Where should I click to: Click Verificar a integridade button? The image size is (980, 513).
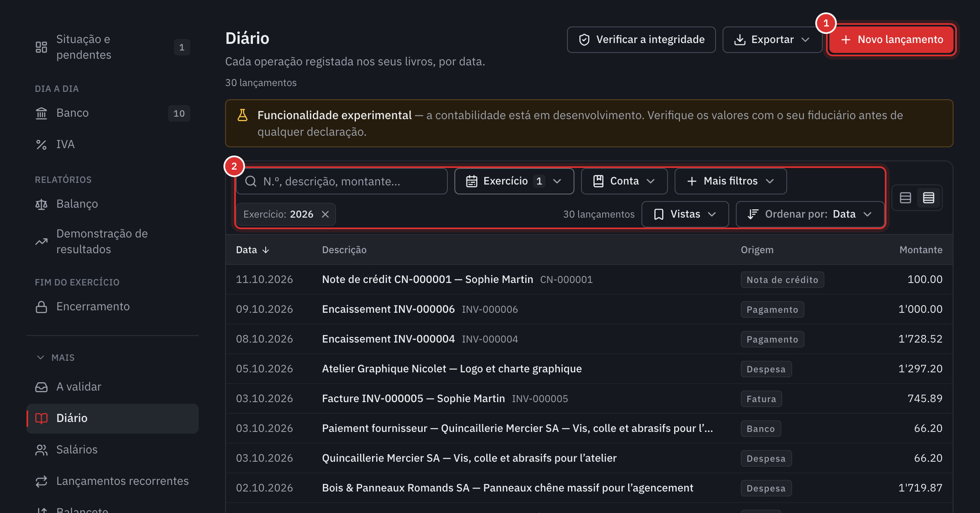click(x=641, y=40)
